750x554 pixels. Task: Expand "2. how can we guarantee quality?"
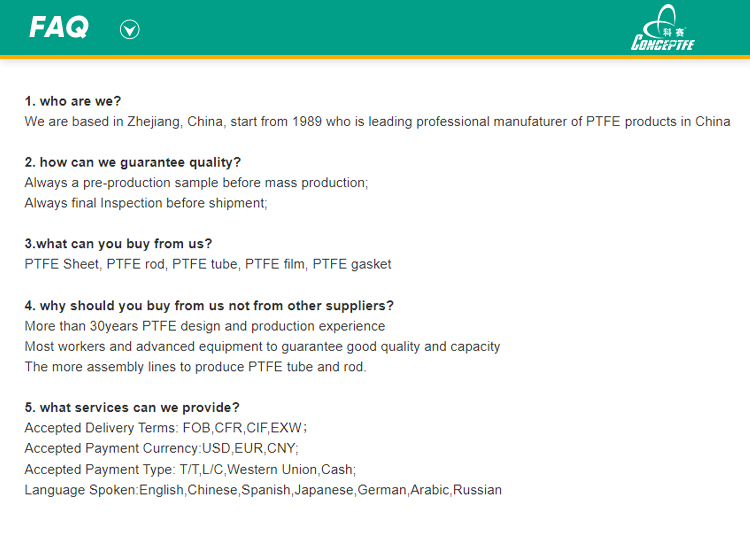click(x=132, y=162)
